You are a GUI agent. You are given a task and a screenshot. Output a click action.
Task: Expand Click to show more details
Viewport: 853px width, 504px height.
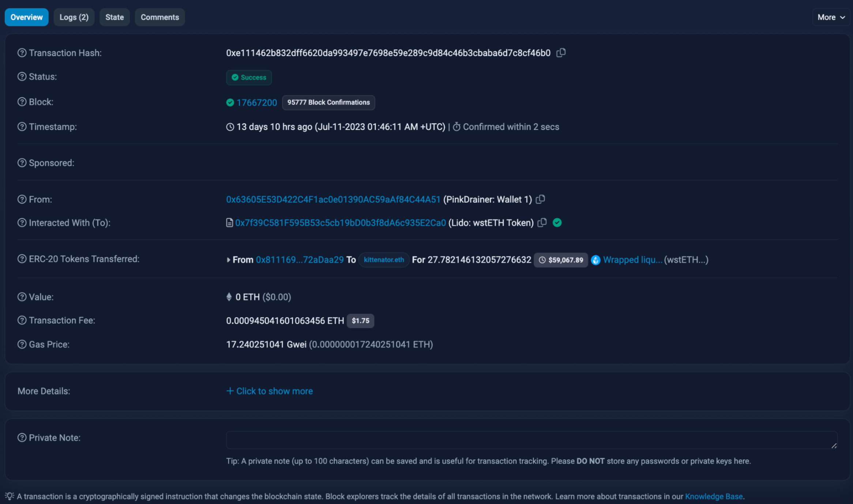(270, 391)
